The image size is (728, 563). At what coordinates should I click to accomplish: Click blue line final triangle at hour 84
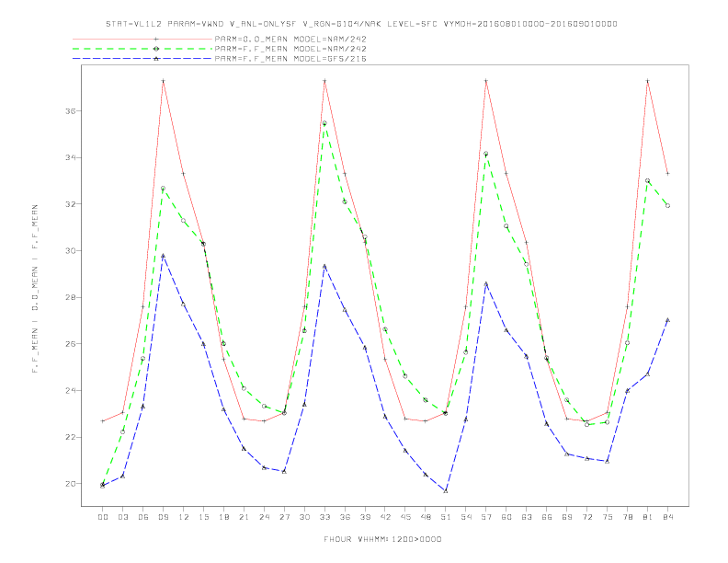point(667,320)
